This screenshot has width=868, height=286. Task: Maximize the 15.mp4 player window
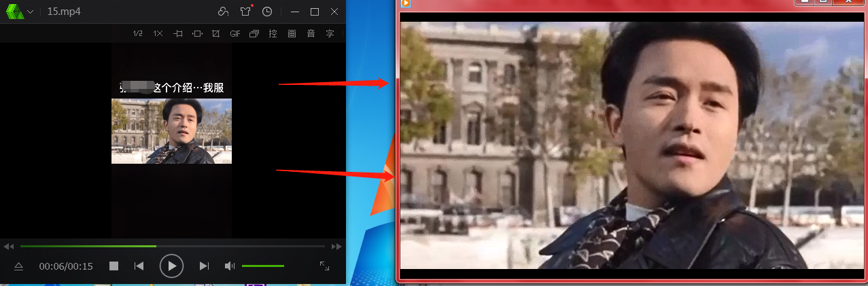[315, 12]
